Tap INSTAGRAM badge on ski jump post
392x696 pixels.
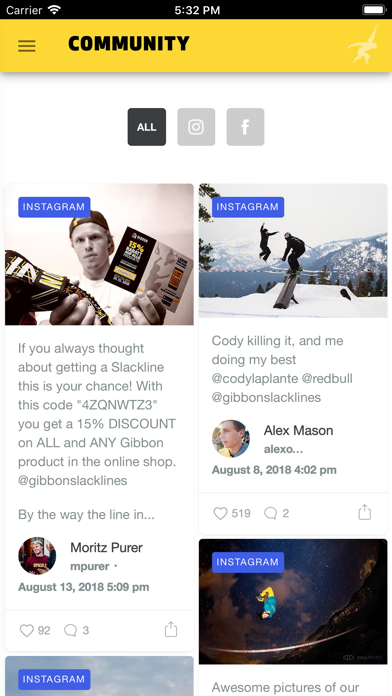[248, 207]
